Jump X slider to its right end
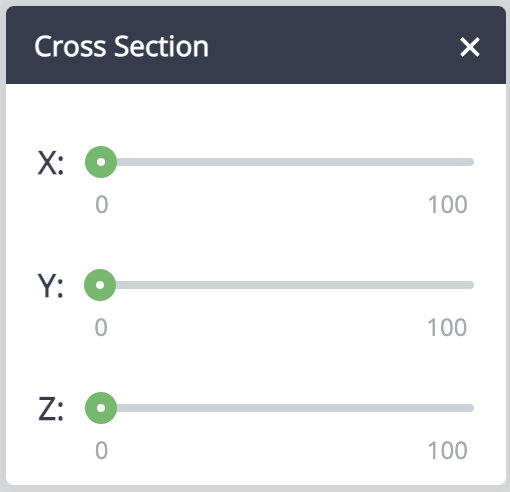The width and height of the screenshot is (510, 492). pos(471,162)
